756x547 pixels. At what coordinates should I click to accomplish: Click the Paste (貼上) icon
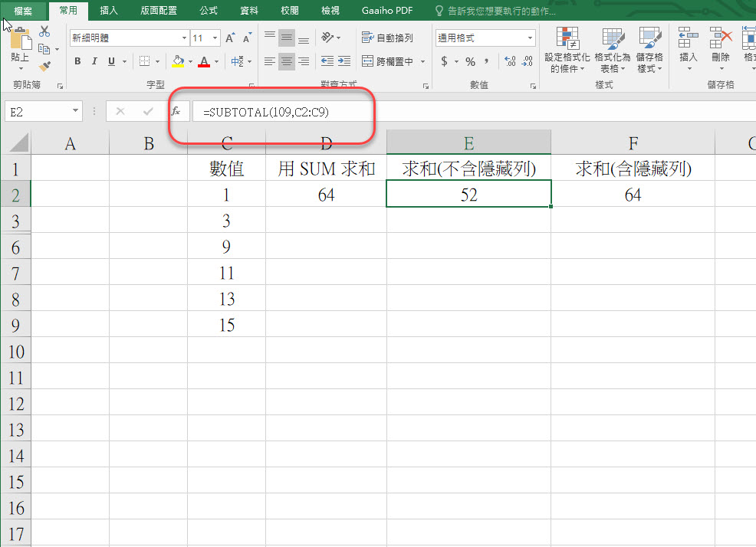point(20,38)
